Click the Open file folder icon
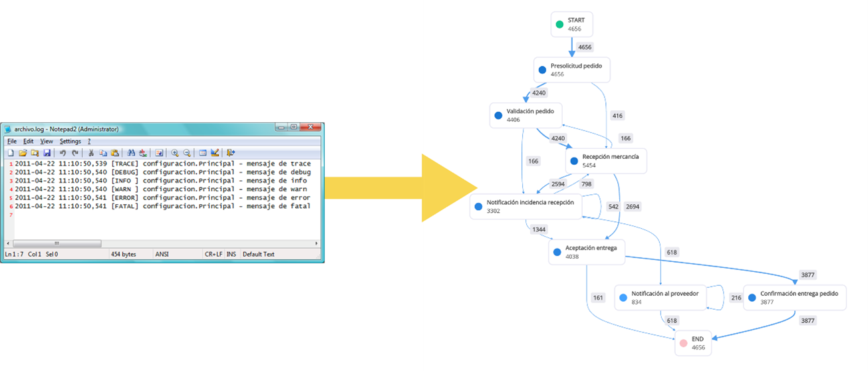Image resolution: width=868 pixels, height=371 pixels. [23, 153]
